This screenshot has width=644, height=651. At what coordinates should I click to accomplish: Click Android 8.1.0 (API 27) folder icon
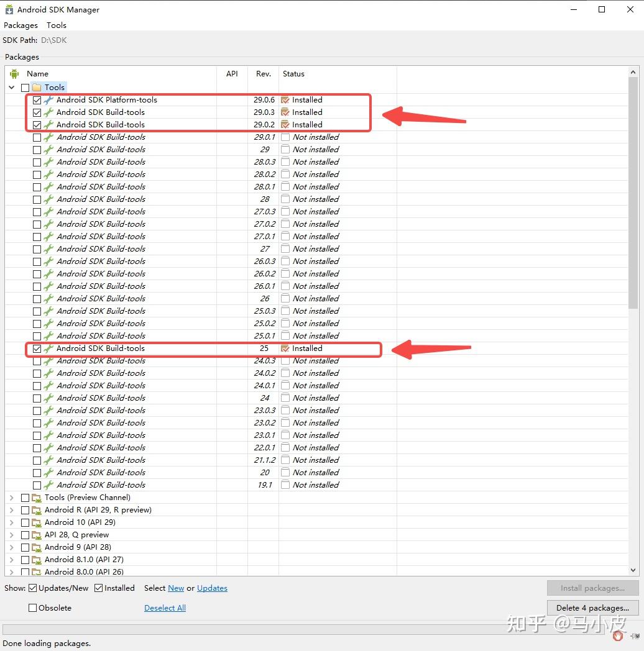tap(37, 560)
